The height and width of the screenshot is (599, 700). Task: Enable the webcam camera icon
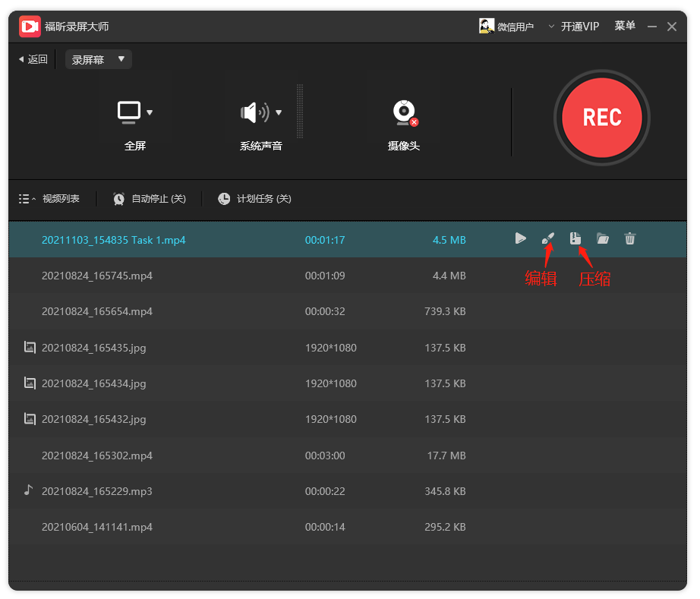pyautogui.click(x=405, y=113)
